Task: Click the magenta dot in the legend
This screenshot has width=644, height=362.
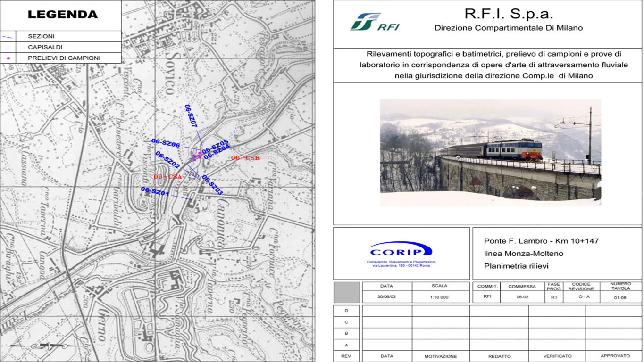Action: coord(8,58)
